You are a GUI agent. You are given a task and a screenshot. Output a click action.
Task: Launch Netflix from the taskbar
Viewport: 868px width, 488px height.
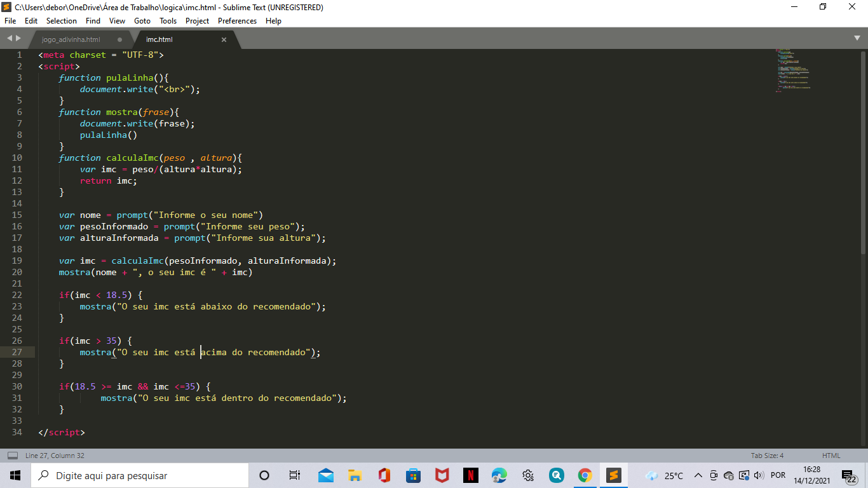471,475
